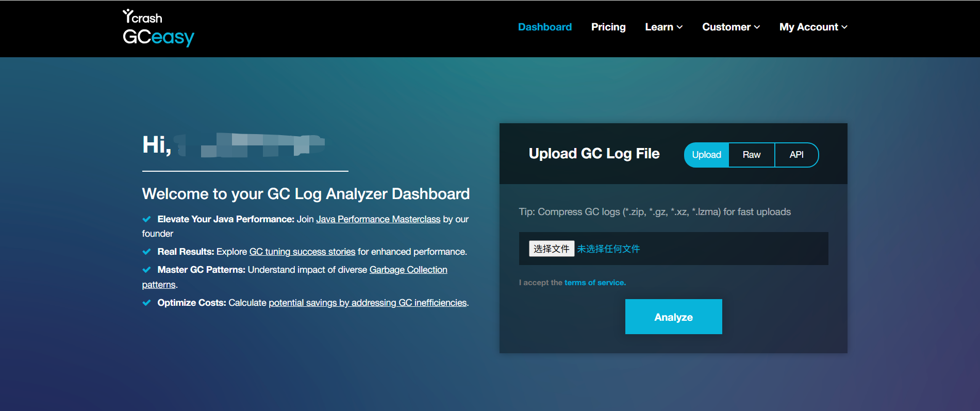Open the terms of service link
Viewport: 980px width, 411px height.
(x=595, y=283)
